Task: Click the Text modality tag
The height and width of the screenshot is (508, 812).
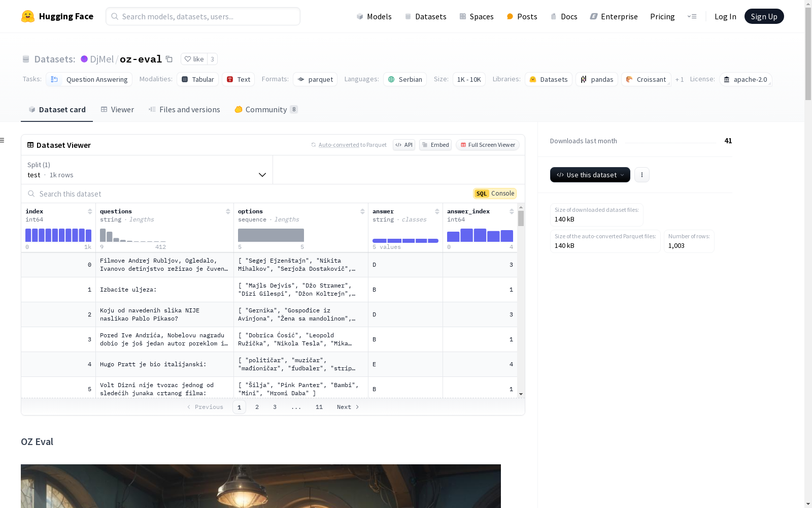Action: point(238,79)
